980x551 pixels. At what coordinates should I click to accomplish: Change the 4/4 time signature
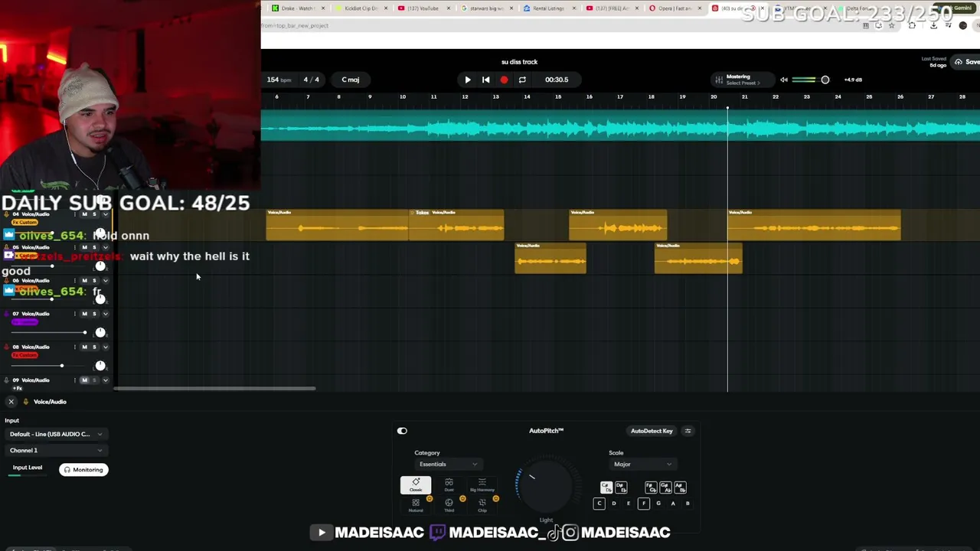click(311, 80)
